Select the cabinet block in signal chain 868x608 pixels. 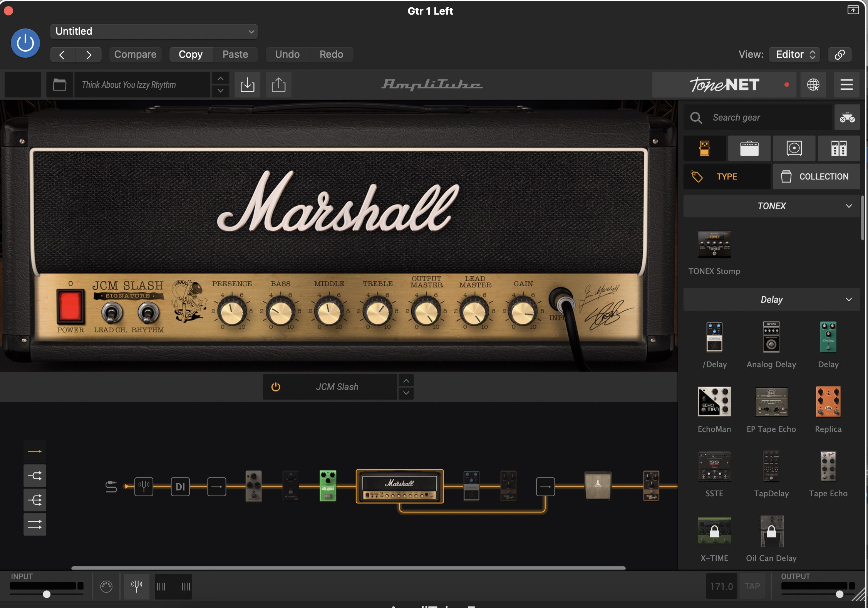[x=598, y=485]
